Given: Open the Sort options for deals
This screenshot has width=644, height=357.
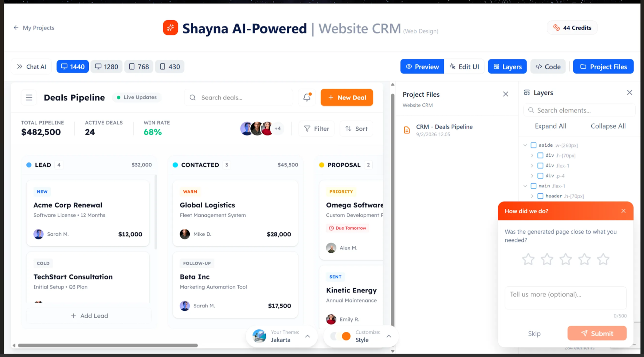Looking at the screenshot, I should pos(356,129).
